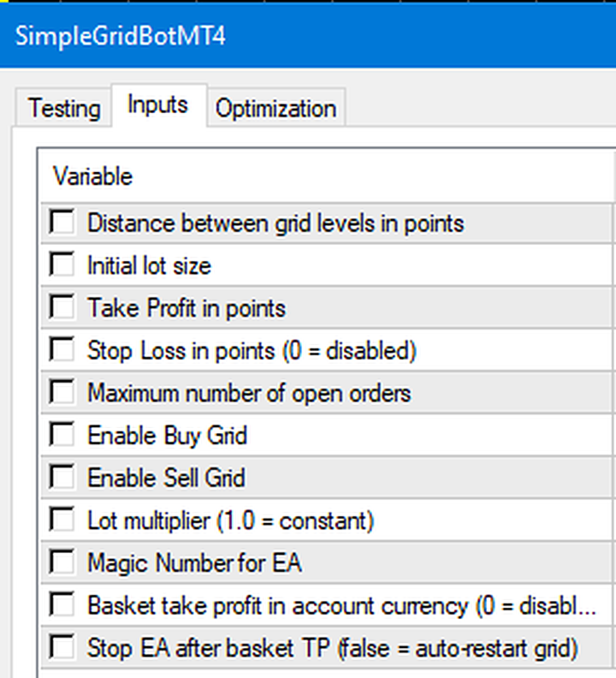This screenshot has height=678, width=616.
Task: Click the SimpleGridBotMT4 title bar
Action: point(308,35)
